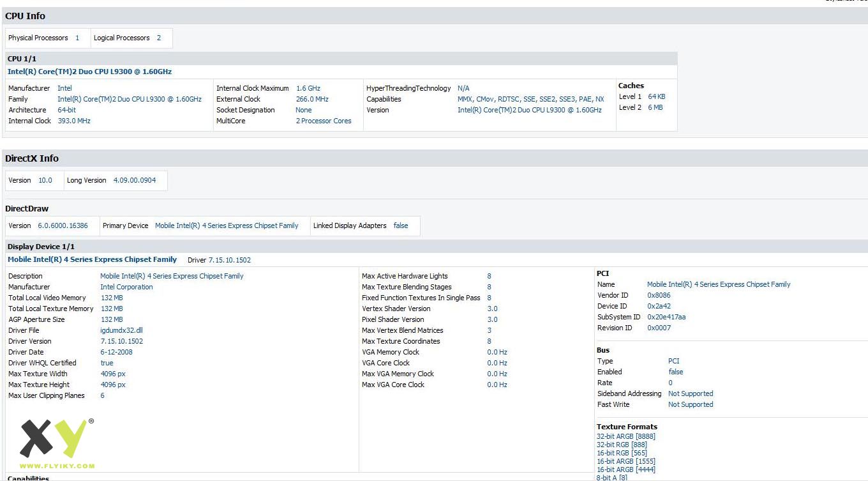Select the 32-bit ARGB [8888] texture format
This screenshot has width=868, height=481.
coord(626,436)
